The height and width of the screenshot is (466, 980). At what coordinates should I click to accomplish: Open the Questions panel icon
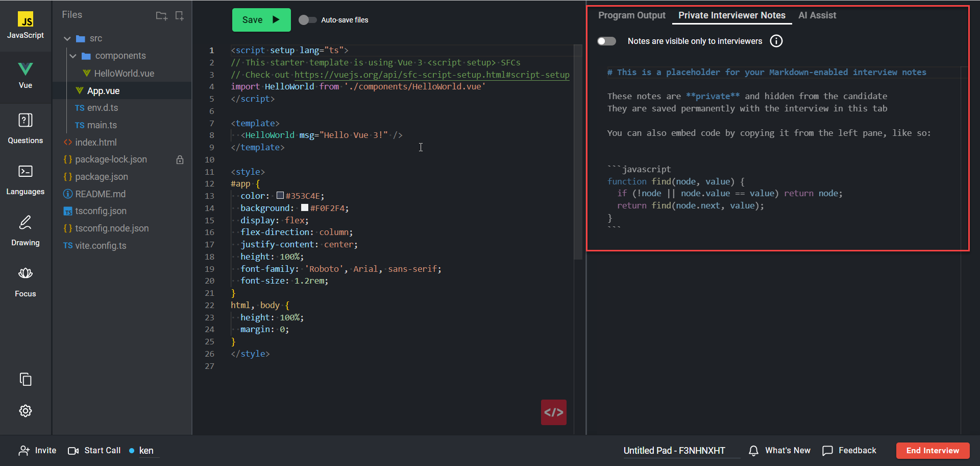[x=26, y=121]
